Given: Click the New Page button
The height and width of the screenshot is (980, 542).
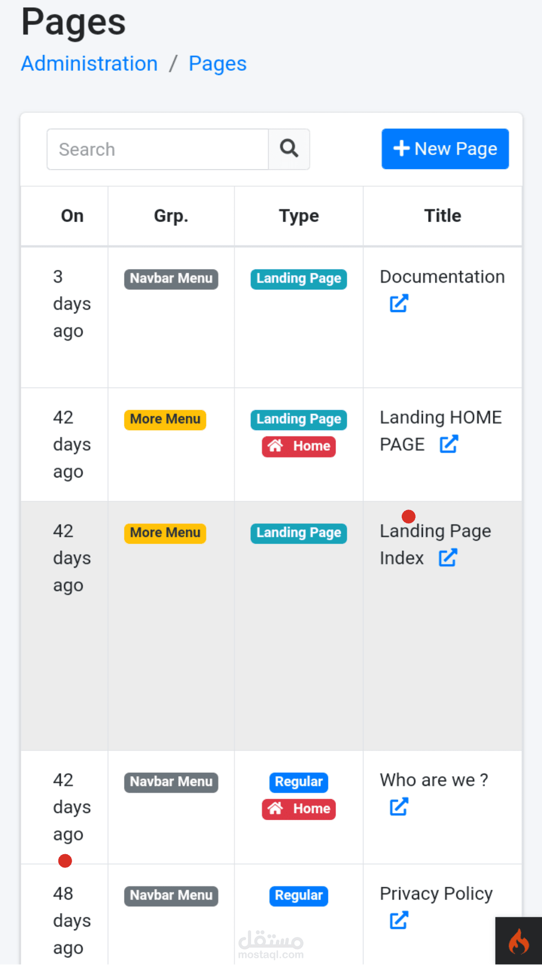Looking at the screenshot, I should click(445, 149).
